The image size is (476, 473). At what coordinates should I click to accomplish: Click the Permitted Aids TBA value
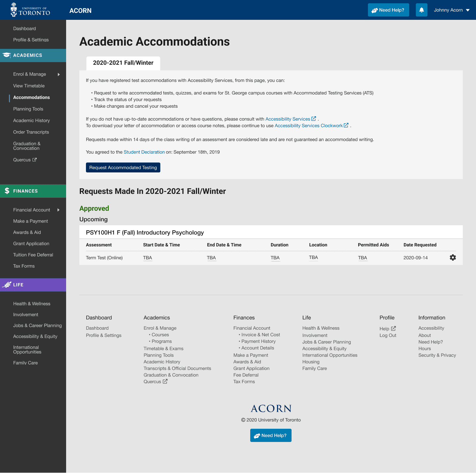[362, 258]
